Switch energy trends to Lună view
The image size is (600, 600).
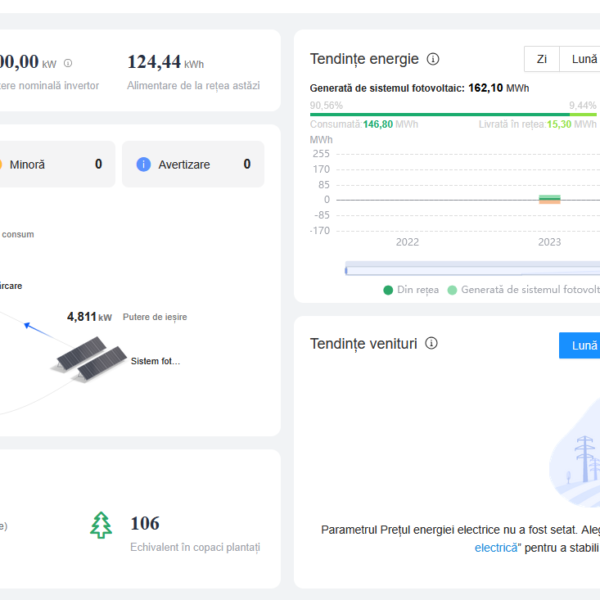[x=582, y=59]
